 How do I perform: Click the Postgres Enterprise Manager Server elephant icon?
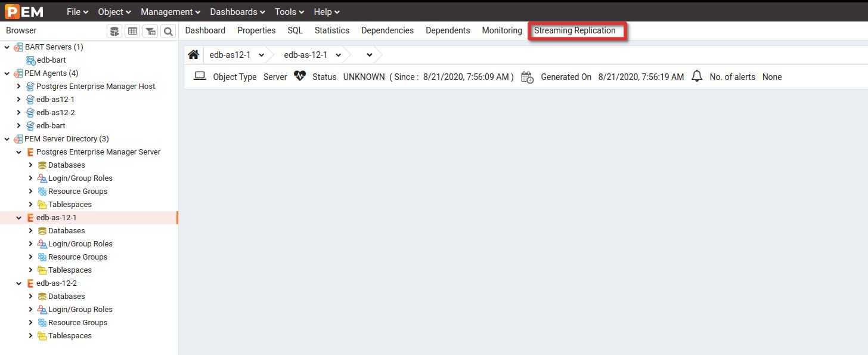30,152
